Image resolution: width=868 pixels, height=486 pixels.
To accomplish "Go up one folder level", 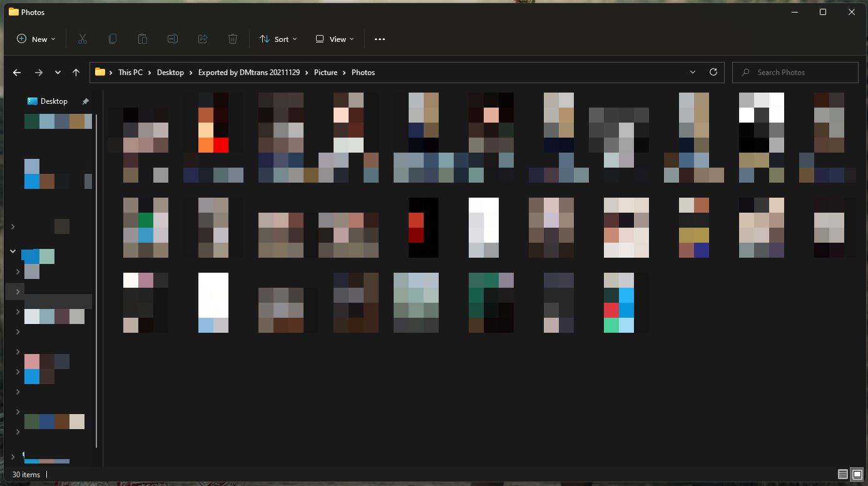I will click(x=76, y=73).
